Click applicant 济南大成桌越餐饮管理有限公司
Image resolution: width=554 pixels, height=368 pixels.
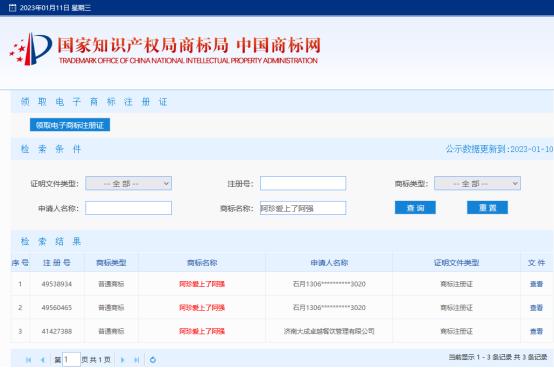point(329,331)
